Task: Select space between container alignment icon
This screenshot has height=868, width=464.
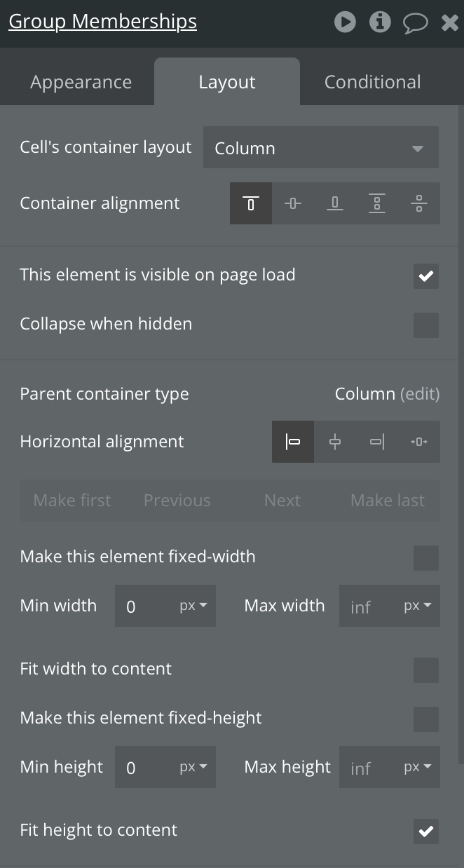Action: coord(377,203)
